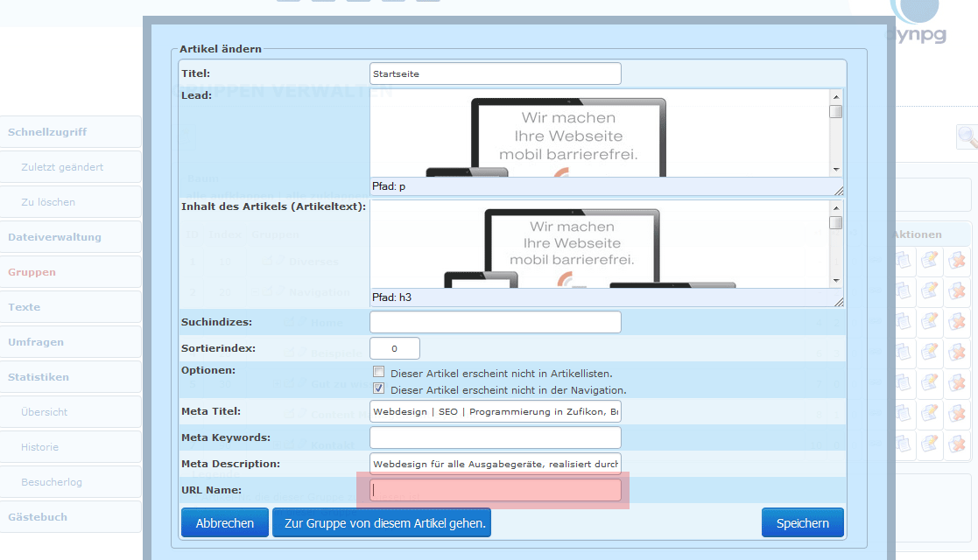Click the delete icon in the Navigation row
Viewport: 978px width, 560px height.
tap(957, 291)
